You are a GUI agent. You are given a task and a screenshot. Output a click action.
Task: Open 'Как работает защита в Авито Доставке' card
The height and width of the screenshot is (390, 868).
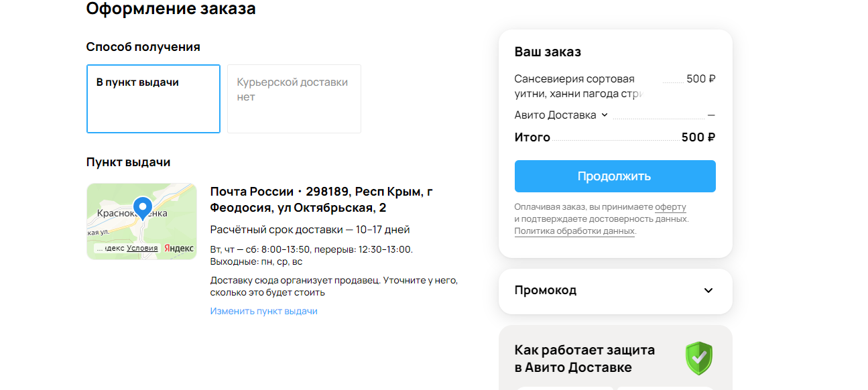click(x=615, y=358)
